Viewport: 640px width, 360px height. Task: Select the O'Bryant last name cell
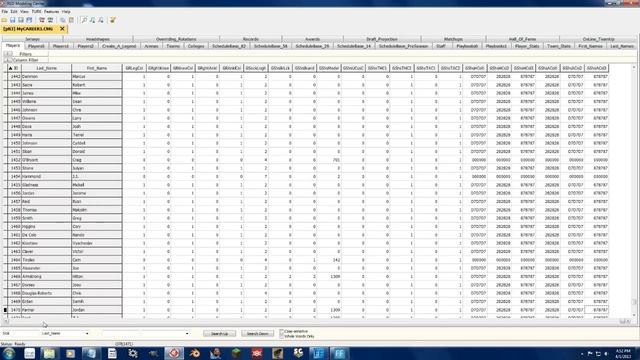(47, 160)
